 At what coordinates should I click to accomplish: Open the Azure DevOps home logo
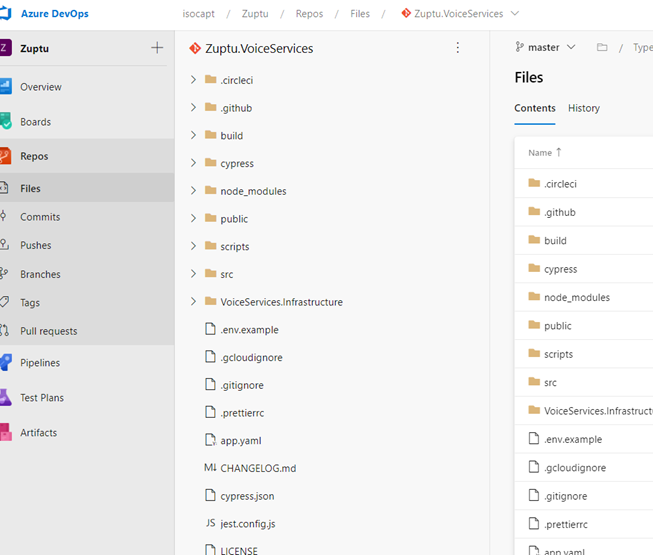(x=5, y=13)
